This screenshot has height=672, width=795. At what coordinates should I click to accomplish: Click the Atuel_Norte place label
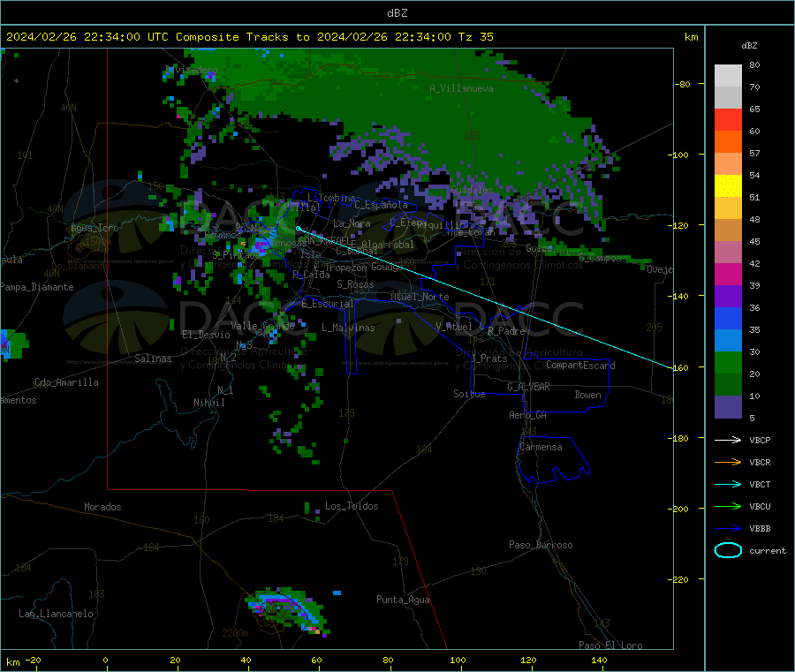(x=420, y=297)
